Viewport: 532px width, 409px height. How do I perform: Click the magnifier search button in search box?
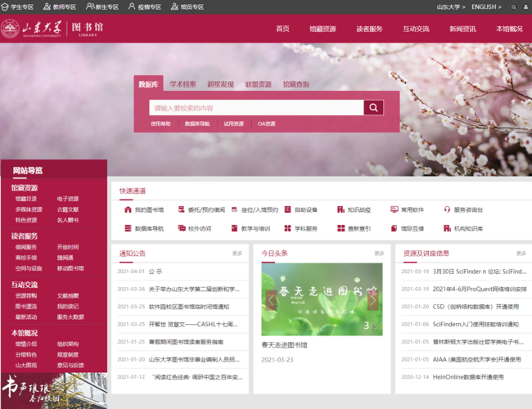point(373,107)
